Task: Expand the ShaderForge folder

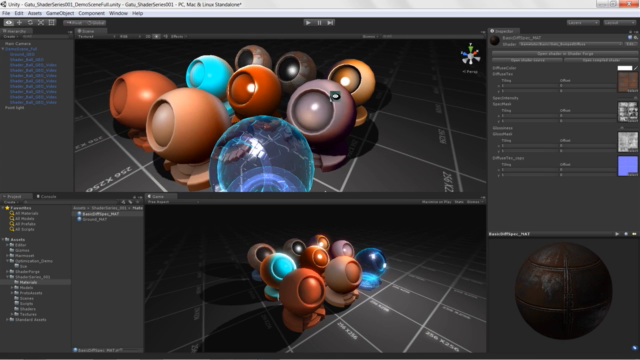Action: click(x=7, y=271)
